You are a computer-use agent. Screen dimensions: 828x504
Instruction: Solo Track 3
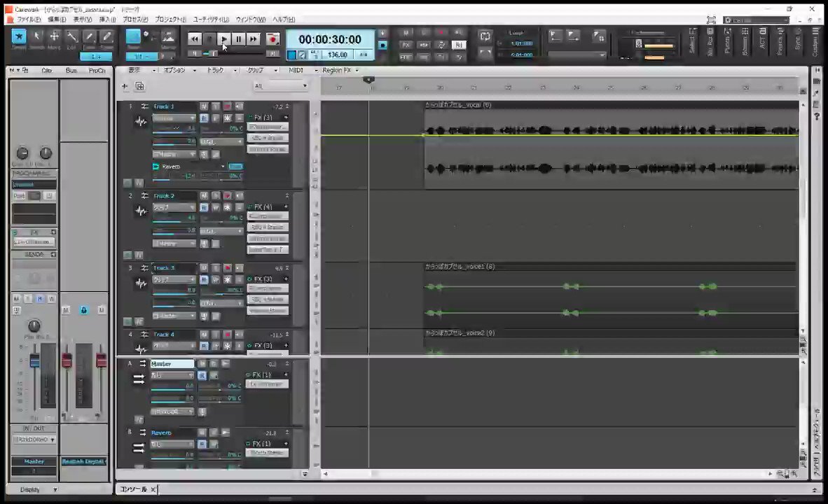(x=216, y=268)
